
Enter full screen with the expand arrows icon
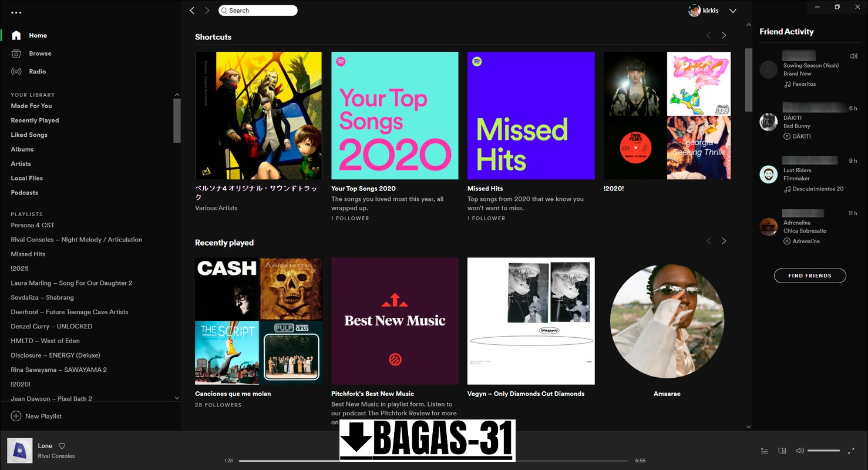tap(852, 451)
